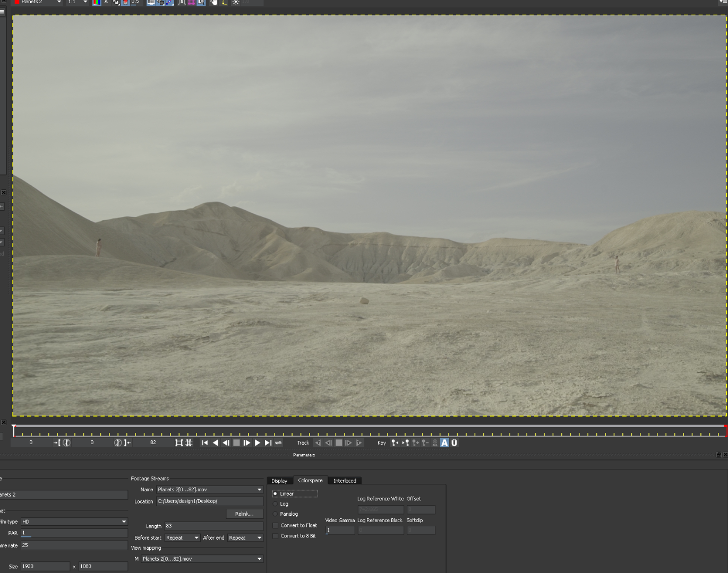This screenshot has width=728, height=573.
Task: Stop playback with the stop button
Action: 236,443
